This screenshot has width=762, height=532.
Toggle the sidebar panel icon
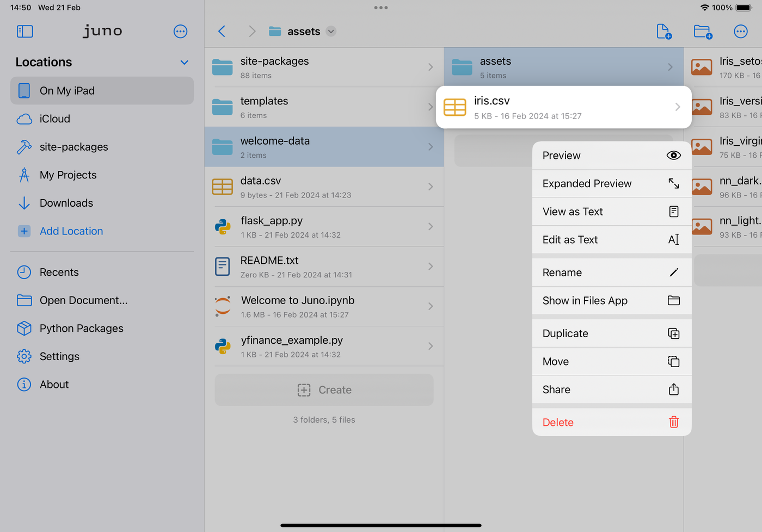(x=25, y=32)
